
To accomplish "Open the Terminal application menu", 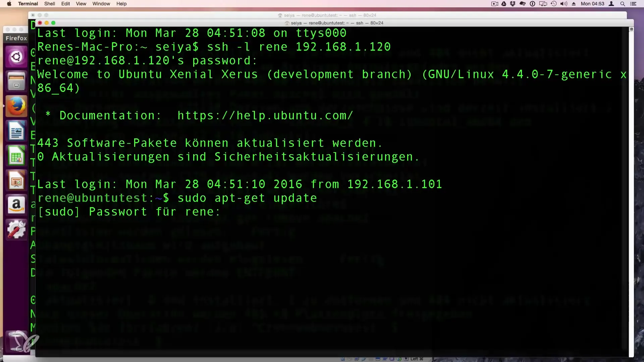I will pyautogui.click(x=28, y=4).
